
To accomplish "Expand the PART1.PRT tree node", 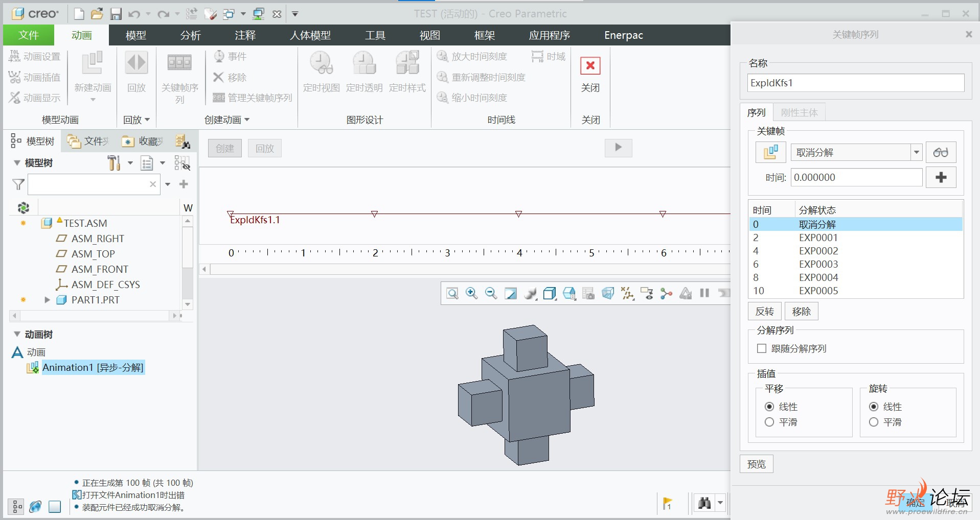I will [47, 300].
